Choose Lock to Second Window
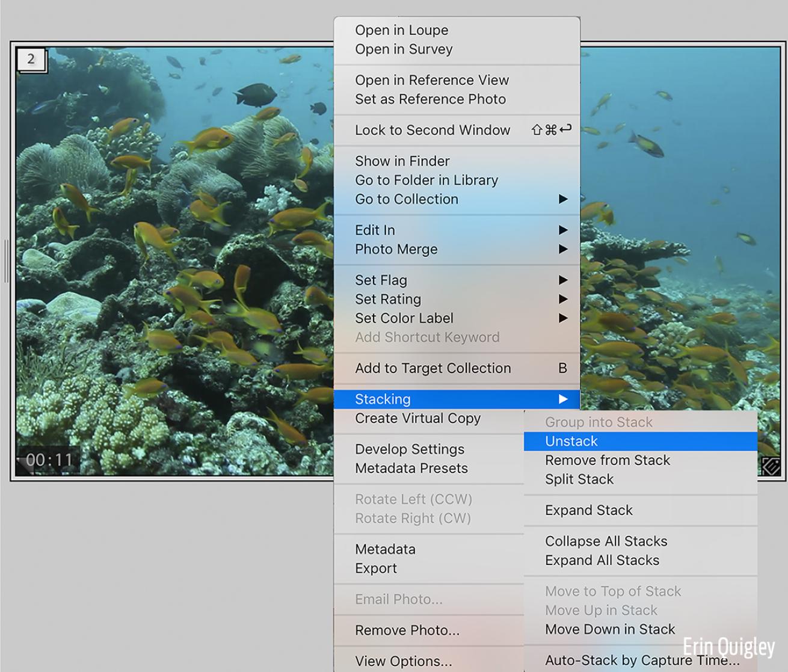 (x=432, y=130)
